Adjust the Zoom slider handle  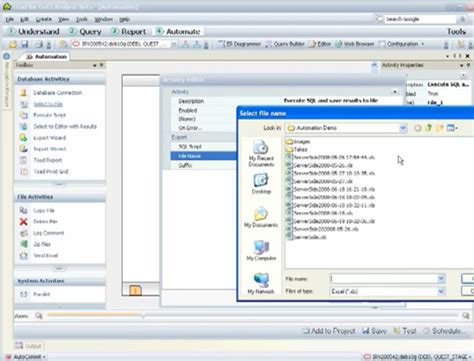click(143, 315)
